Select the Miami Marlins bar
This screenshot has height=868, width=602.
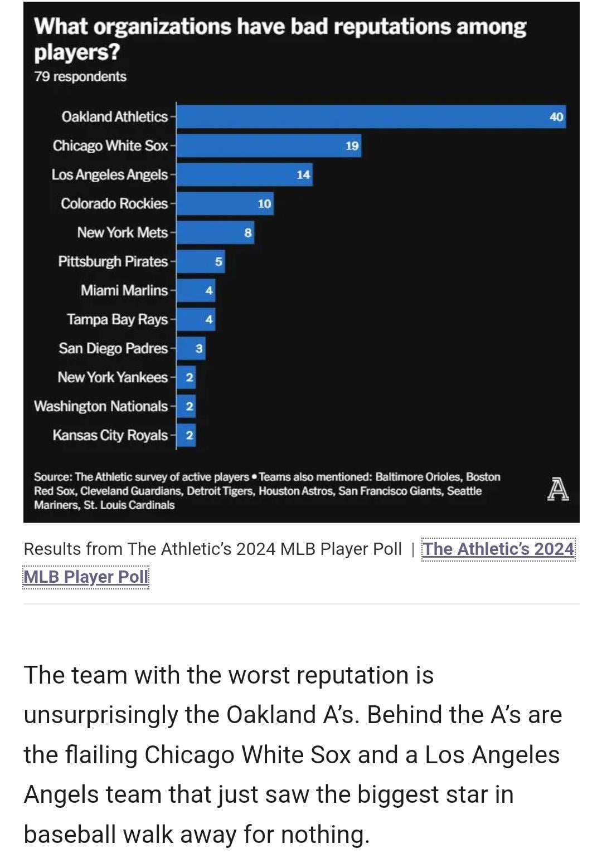(x=196, y=290)
